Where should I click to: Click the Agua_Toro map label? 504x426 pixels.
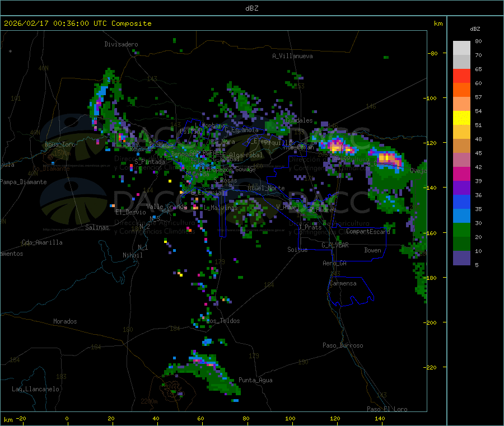coord(60,144)
